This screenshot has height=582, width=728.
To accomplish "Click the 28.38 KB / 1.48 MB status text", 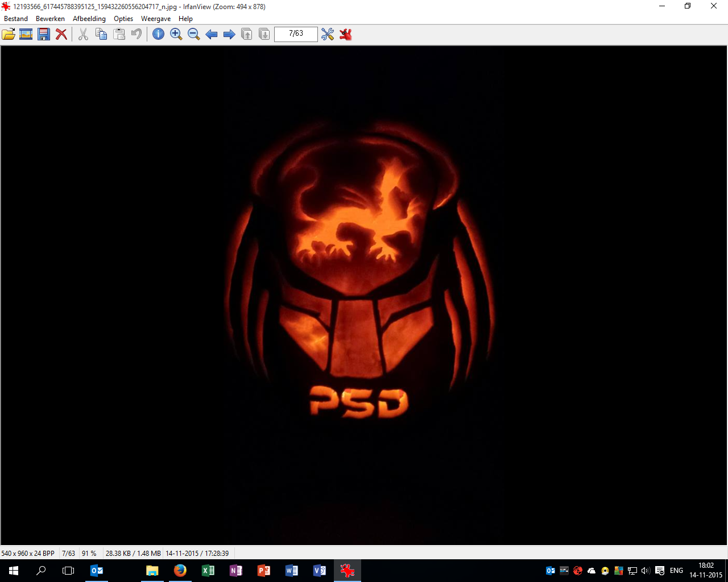I will click(133, 553).
